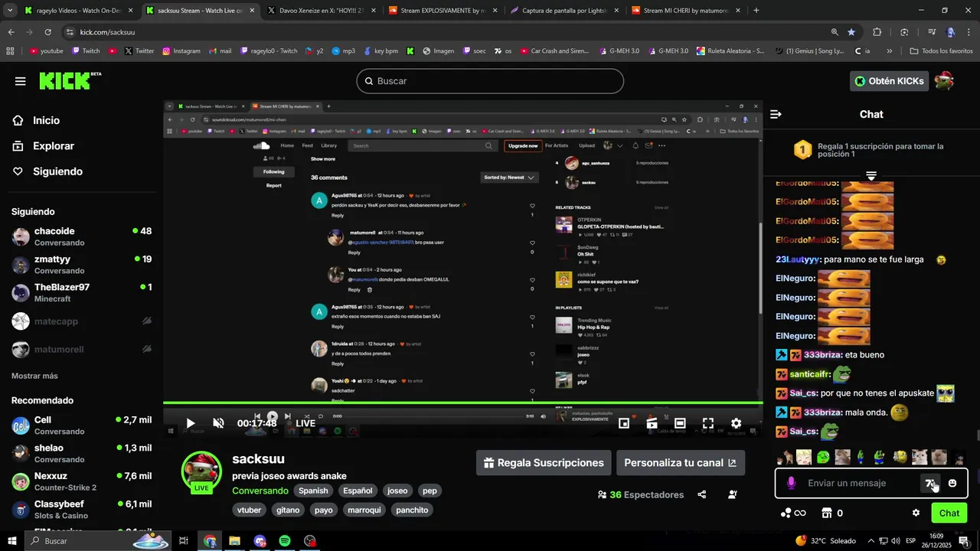The image size is (980, 551).
Task: Open recommended channel Nexxuz
Action: coord(80,481)
